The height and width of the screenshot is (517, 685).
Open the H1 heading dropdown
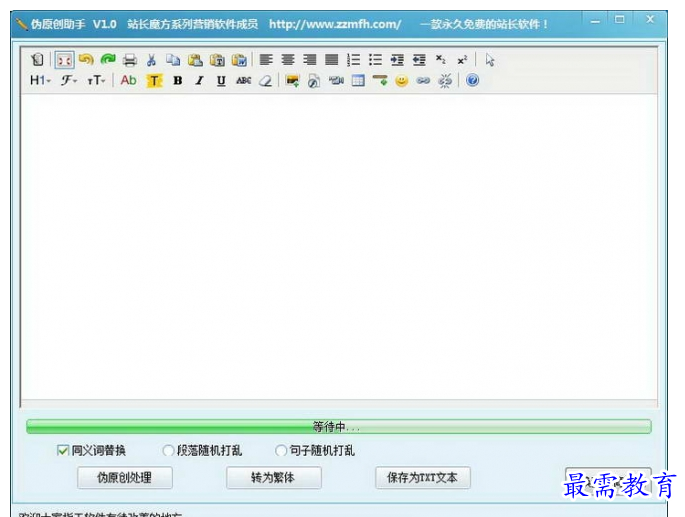40,80
